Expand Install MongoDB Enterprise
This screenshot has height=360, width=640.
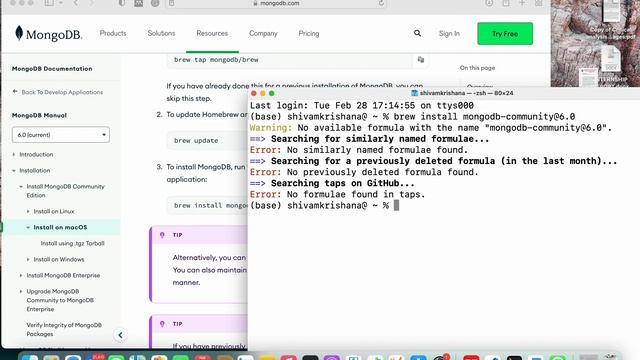pos(21,276)
